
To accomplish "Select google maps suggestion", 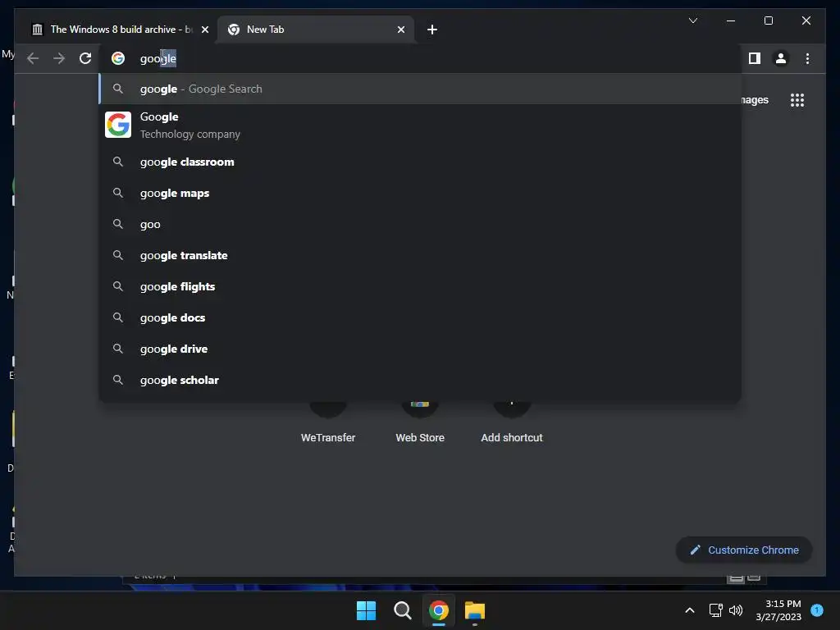I will click(421, 193).
